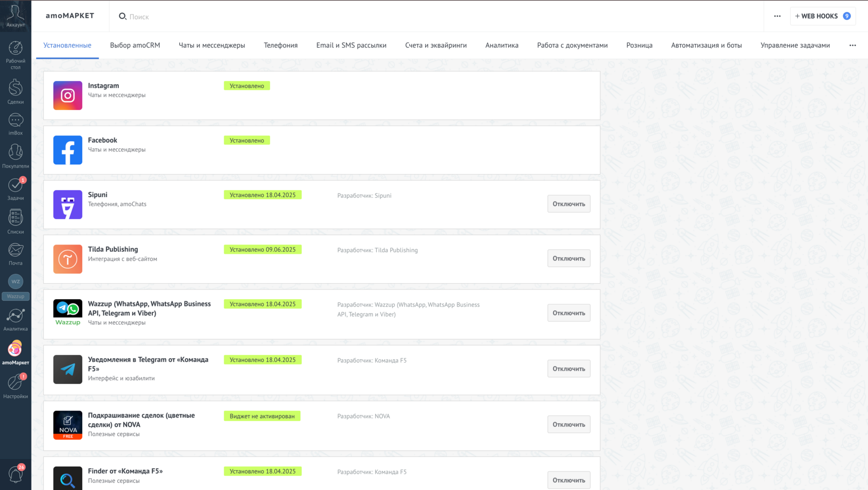Open the Аналитика category tab
The height and width of the screenshot is (490, 868).
pyautogui.click(x=502, y=45)
